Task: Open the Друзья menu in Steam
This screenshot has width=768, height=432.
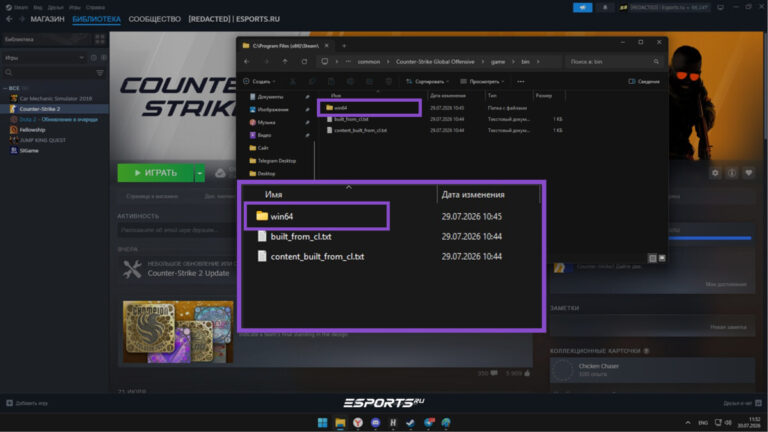Action: (x=56, y=7)
